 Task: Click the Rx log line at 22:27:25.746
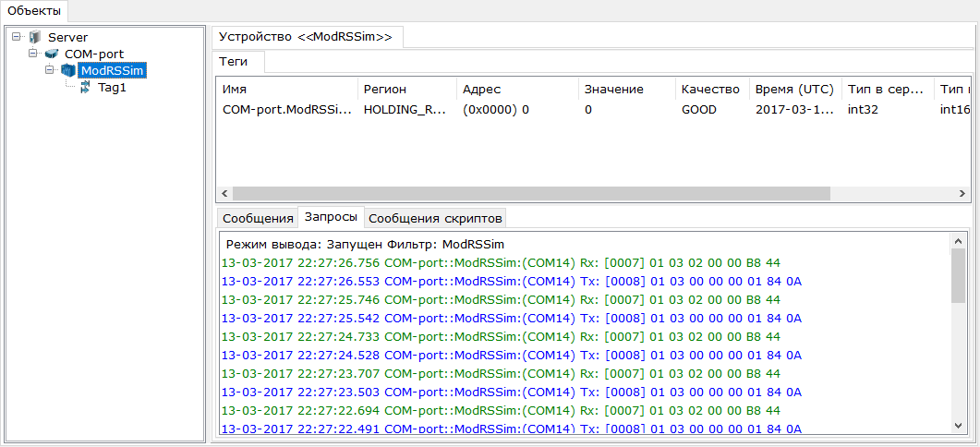(501, 300)
